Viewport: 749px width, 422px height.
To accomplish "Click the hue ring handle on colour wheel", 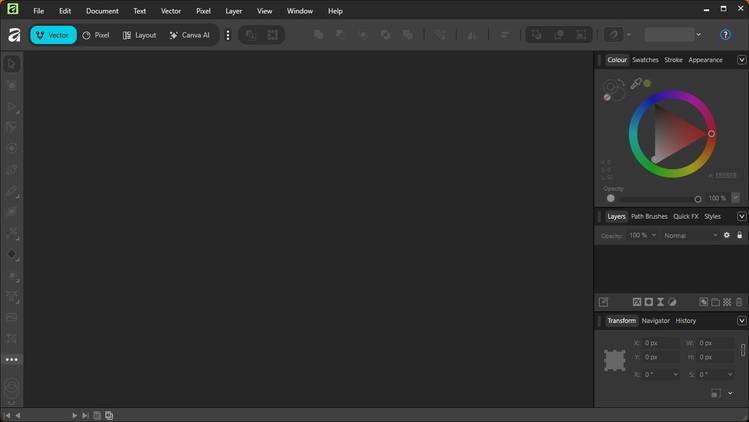I will [711, 134].
